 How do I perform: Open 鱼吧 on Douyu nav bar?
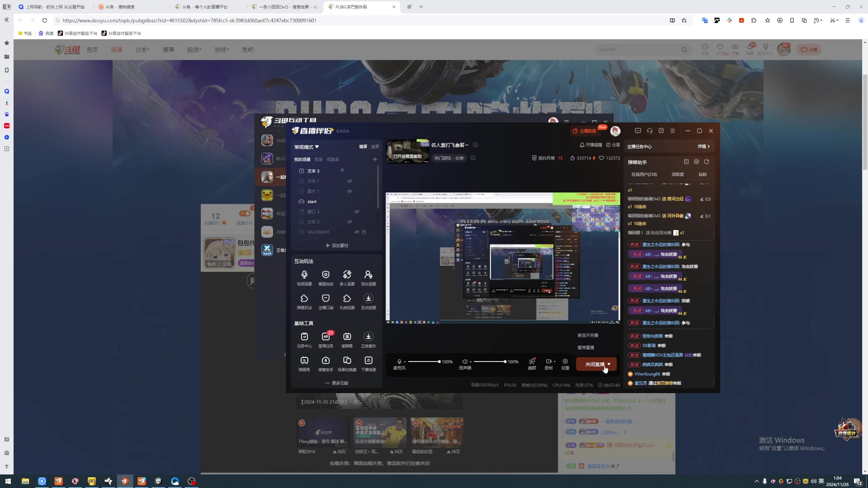click(x=248, y=50)
